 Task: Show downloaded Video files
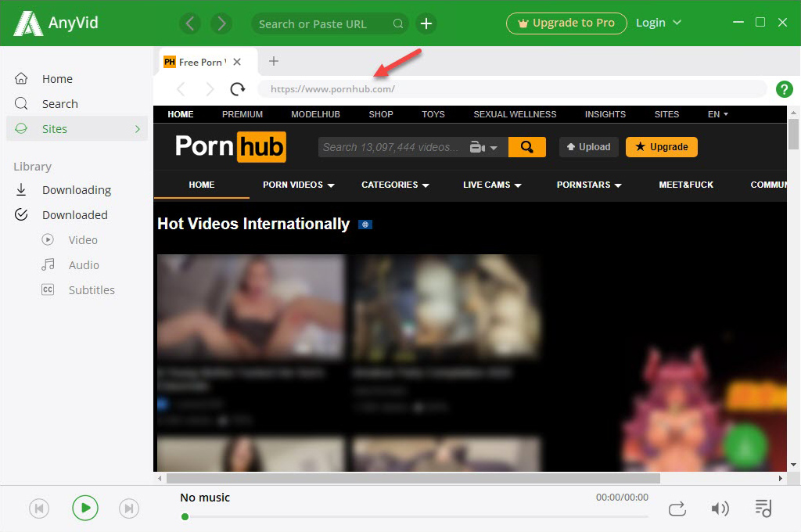(x=83, y=239)
